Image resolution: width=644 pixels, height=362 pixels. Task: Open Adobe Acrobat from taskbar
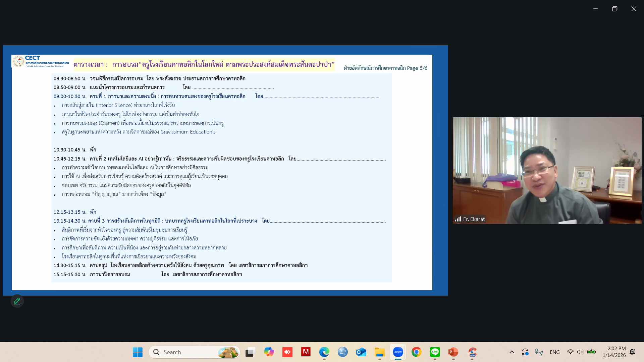coord(306,352)
